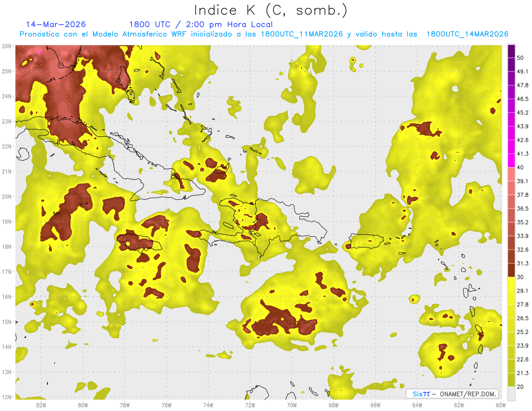Click the 16N latitude label
This screenshot has height=411, width=532.
pyautogui.click(x=7, y=297)
